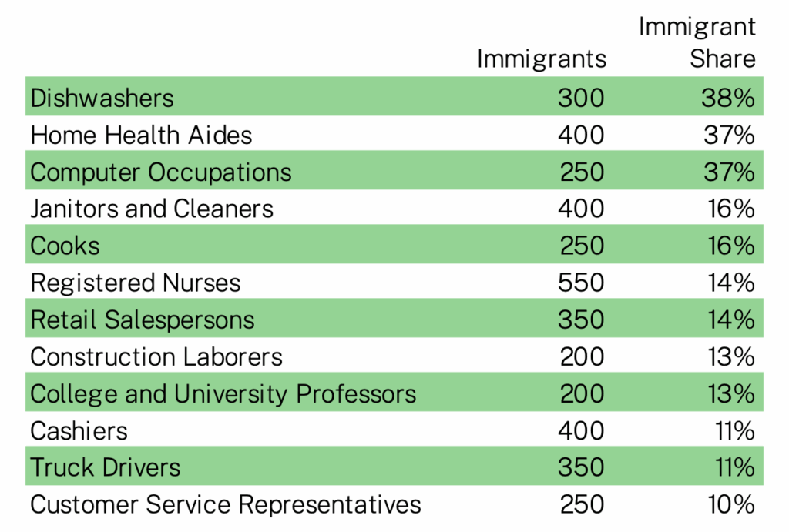The height and width of the screenshot is (532, 789).
Task: Click College and University Professors label
Action: [223, 393]
